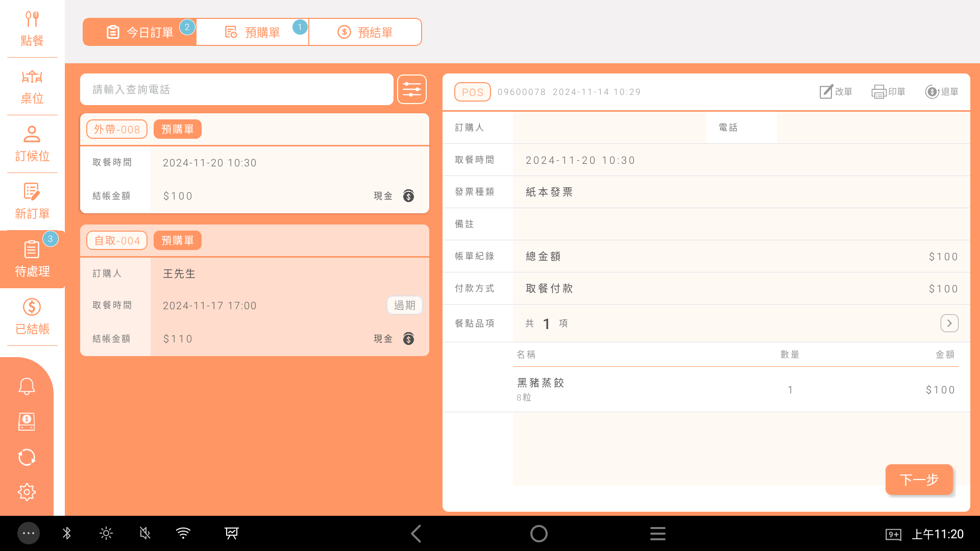Open 已結帳 paid orders section
This screenshot has height=551, width=980.
[32, 317]
